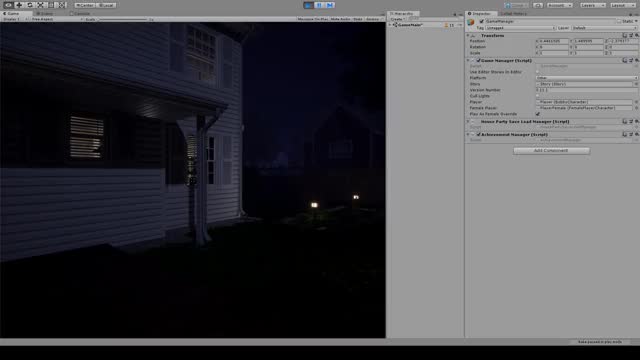The width and height of the screenshot is (640, 360).
Task: Disable the GameManager active checkbox
Action: click(x=482, y=21)
